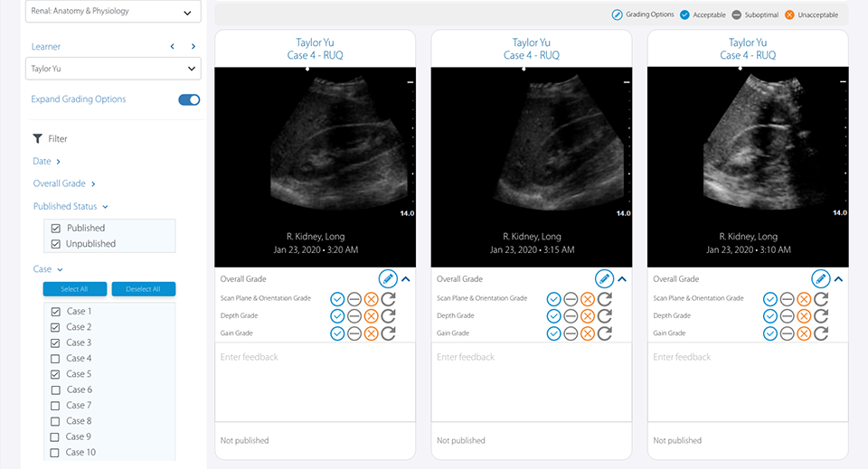Click the feedback field on 3:20 AM card
This screenshot has width=868, height=469.
pos(315,382)
